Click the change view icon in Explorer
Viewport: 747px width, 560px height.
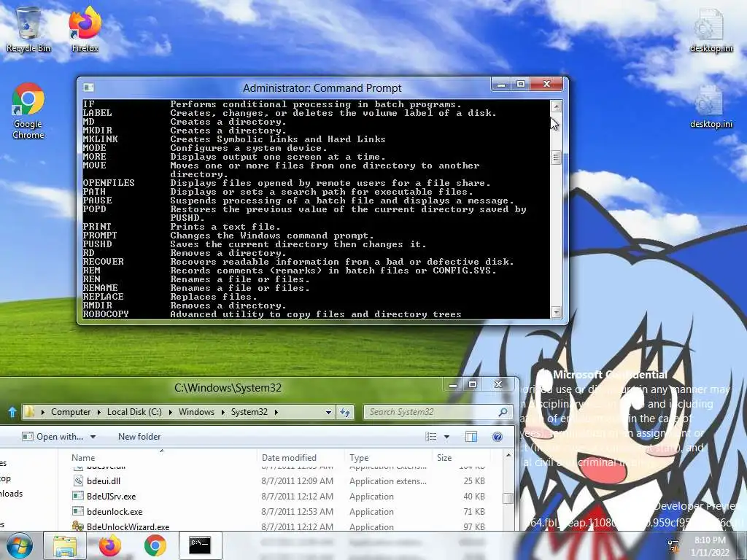430,437
